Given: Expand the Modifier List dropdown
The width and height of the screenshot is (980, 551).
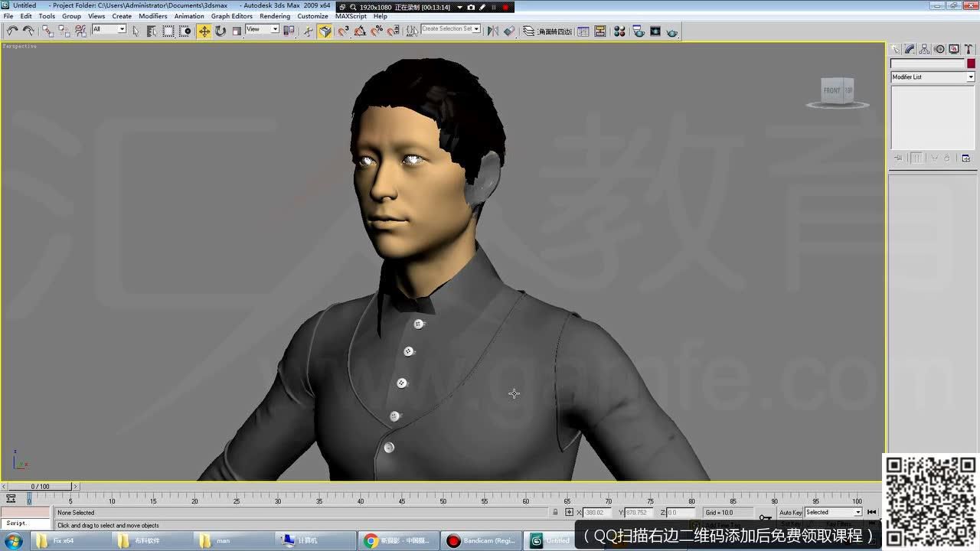Looking at the screenshot, I should point(933,77).
